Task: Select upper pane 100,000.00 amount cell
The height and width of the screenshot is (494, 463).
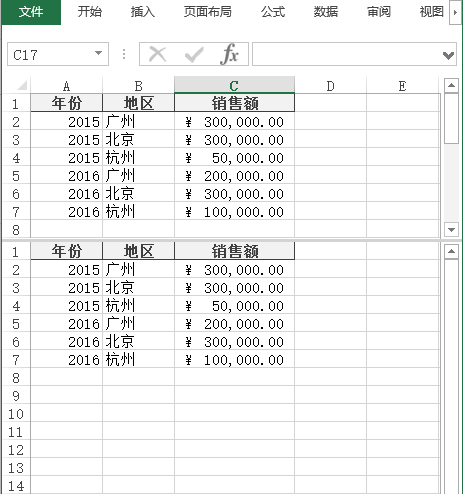Action: 234,211
